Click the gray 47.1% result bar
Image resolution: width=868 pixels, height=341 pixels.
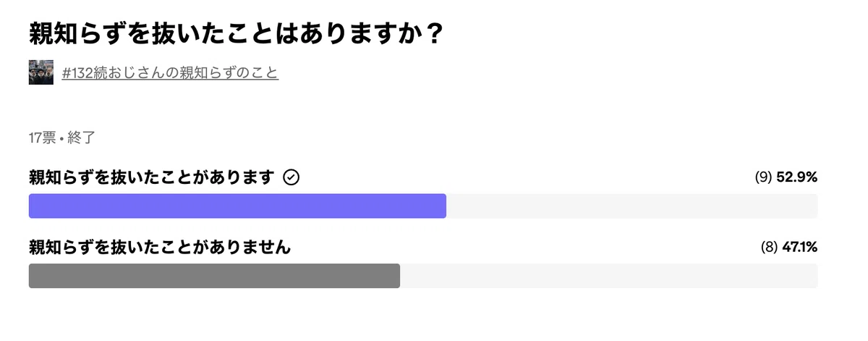pos(214,276)
